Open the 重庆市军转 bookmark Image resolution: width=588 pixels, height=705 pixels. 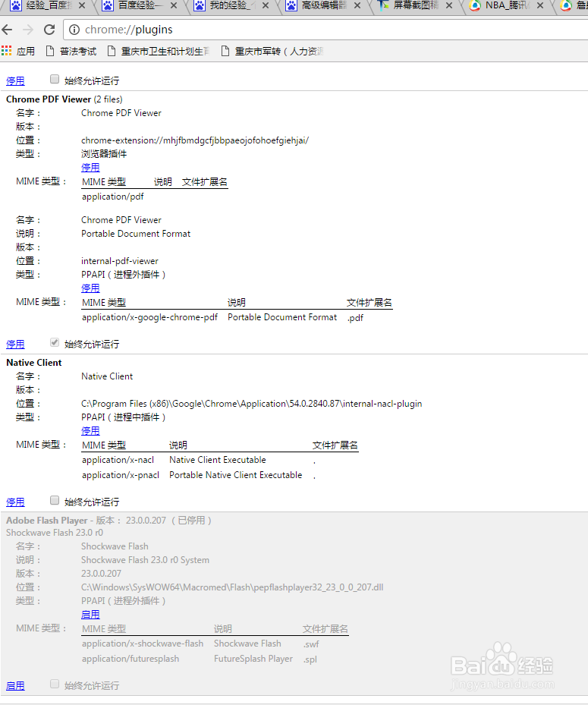272,52
